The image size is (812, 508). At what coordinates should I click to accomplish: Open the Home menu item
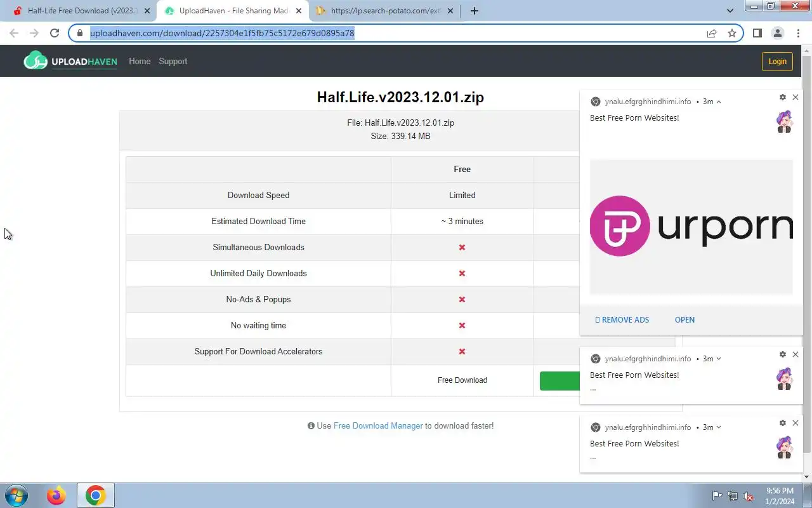[140, 62]
